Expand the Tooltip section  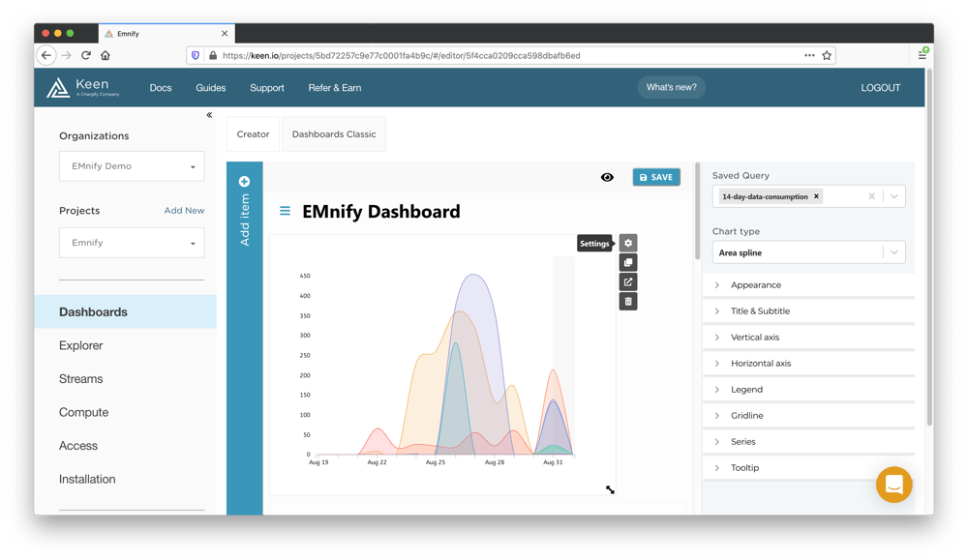tap(808, 467)
